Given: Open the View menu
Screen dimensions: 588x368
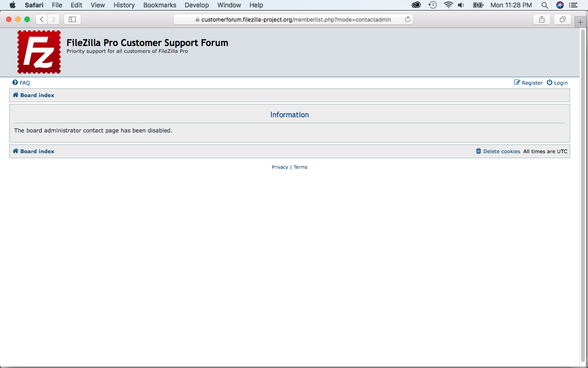Looking at the screenshot, I should point(98,5).
